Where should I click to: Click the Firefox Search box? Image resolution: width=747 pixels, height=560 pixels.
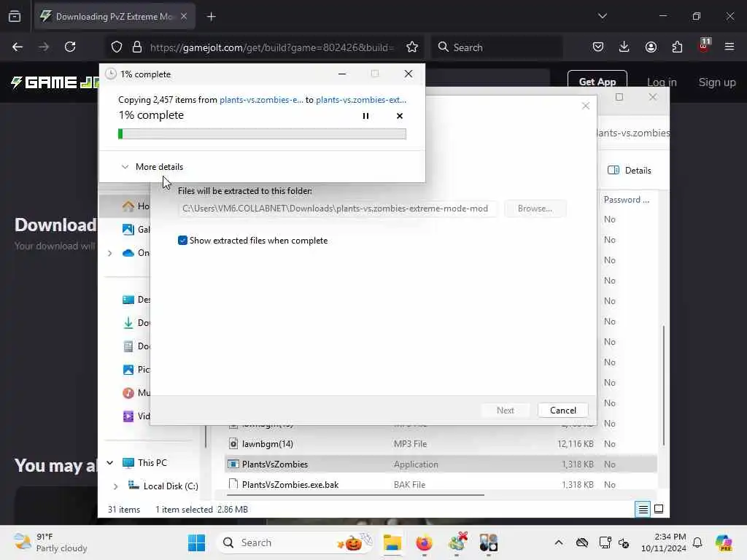tap(498, 47)
